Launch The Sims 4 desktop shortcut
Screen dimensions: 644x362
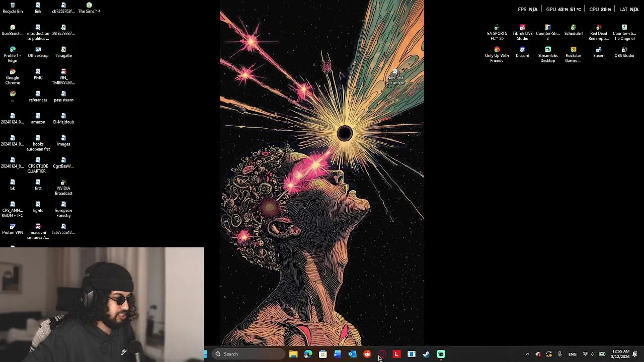coord(89,8)
